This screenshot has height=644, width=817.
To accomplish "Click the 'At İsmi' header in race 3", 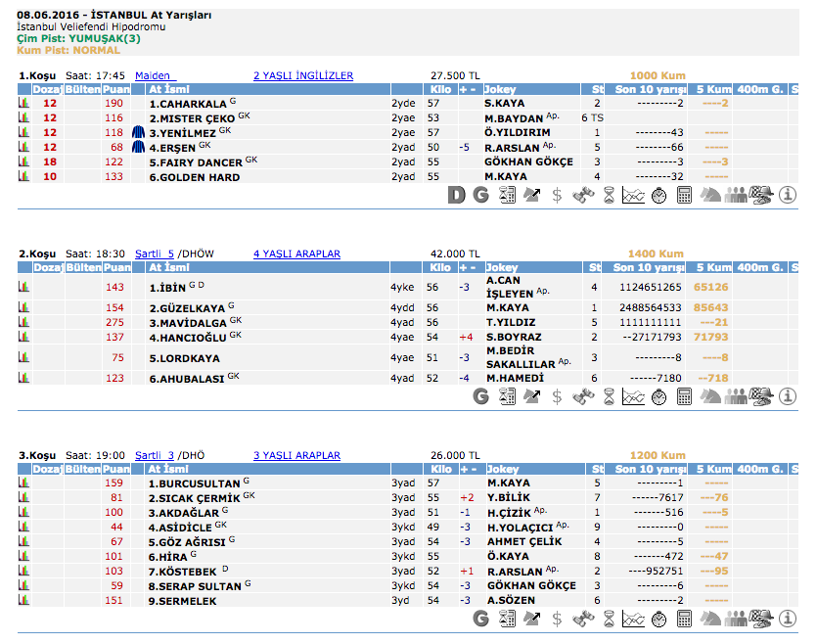I will pyautogui.click(x=166, y=469).
